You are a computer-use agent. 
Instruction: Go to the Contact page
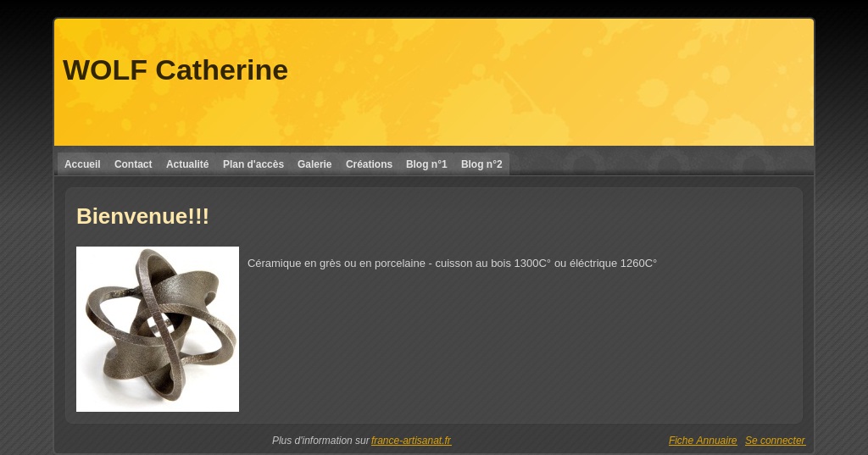[x=133, y=164]
